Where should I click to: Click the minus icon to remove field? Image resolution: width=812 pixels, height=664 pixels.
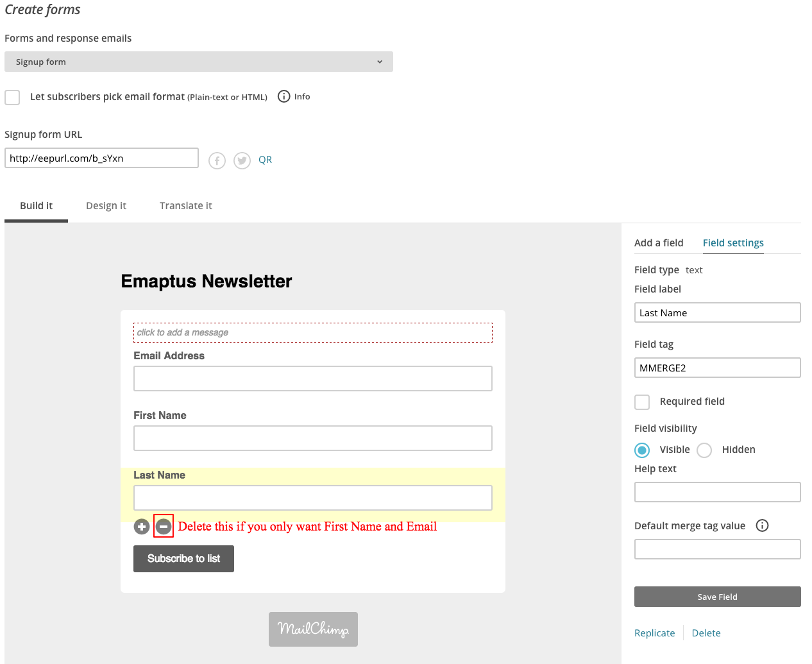point(164,527)
